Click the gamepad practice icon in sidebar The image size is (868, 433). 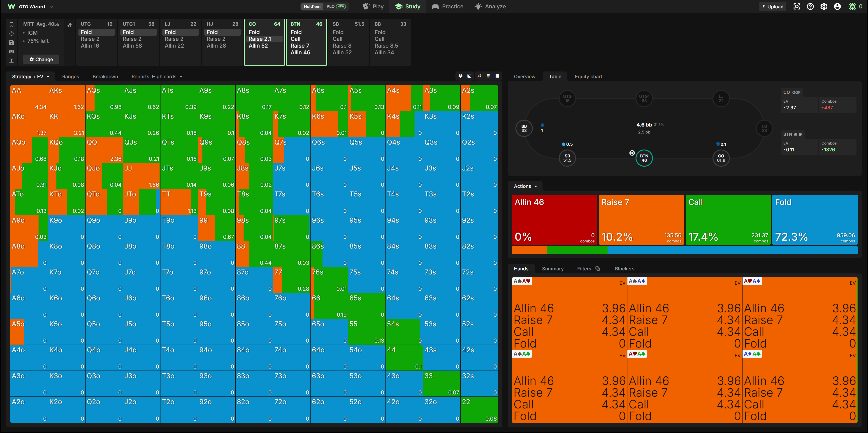coord(12,51)
